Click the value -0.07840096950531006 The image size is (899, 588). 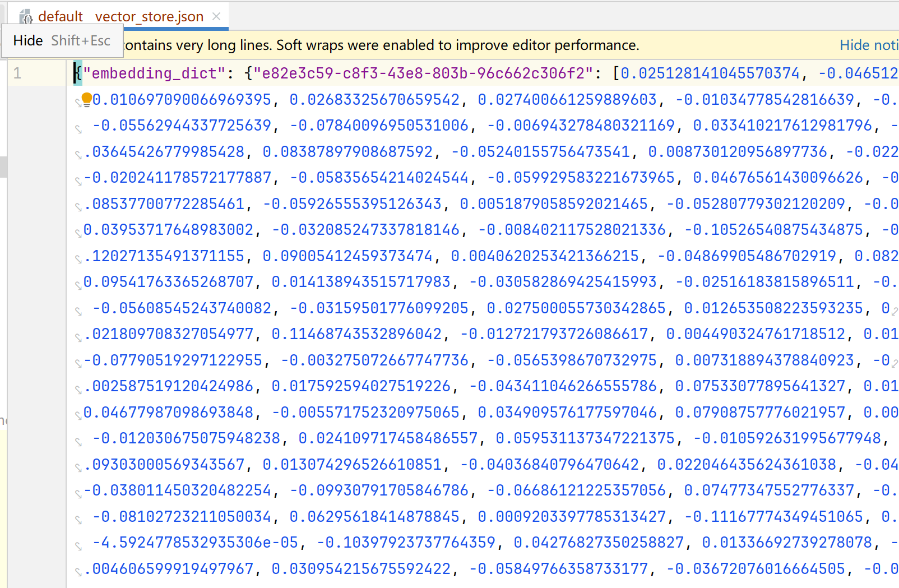[x=379, y=126]
